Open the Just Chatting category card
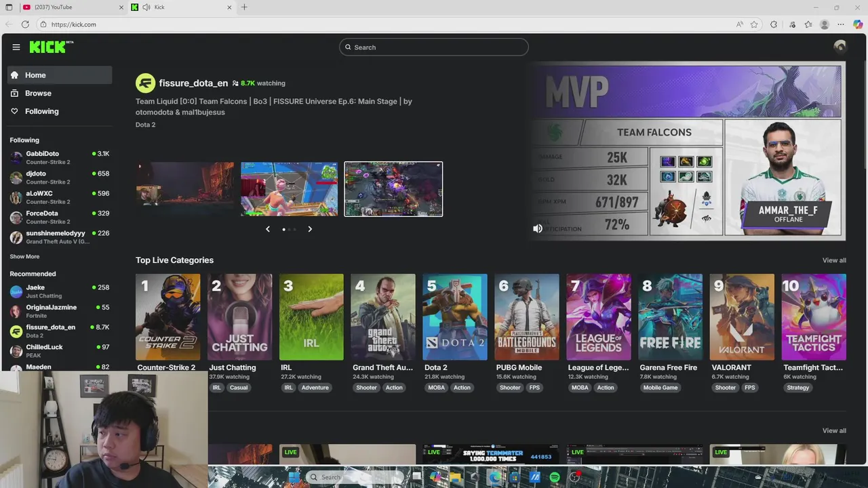868x488 pixels. [239, 317]
